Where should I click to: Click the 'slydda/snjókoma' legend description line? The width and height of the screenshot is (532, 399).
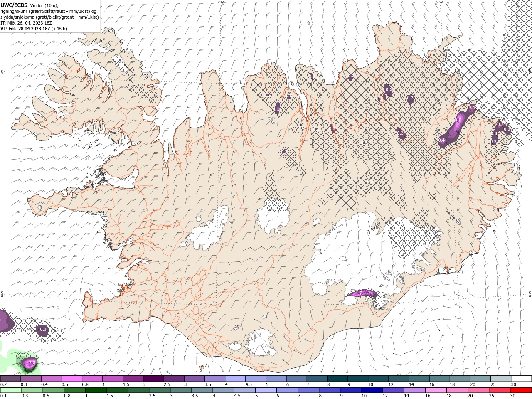pos(49,17)
